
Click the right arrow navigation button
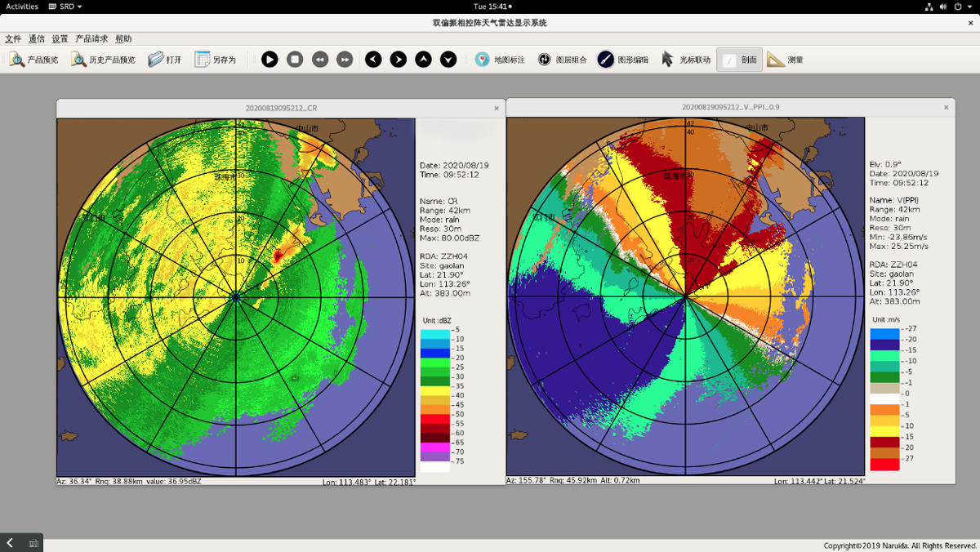[398, 60]
